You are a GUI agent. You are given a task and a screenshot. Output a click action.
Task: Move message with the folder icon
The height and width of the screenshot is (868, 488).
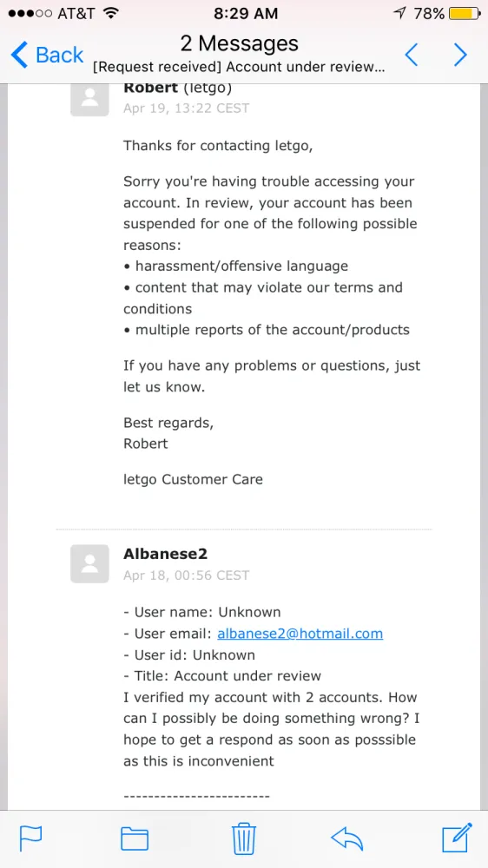pyautogui.click(x=135, y=838)
